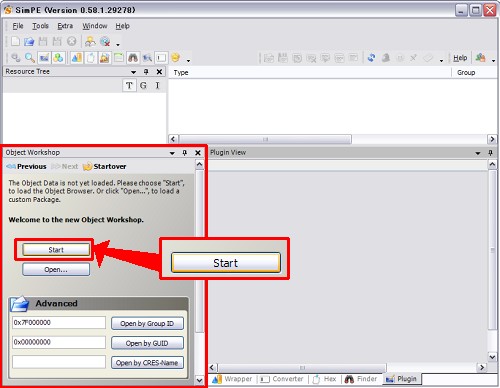
Task: Click the orange package toolbar icon
Action: 105,58
